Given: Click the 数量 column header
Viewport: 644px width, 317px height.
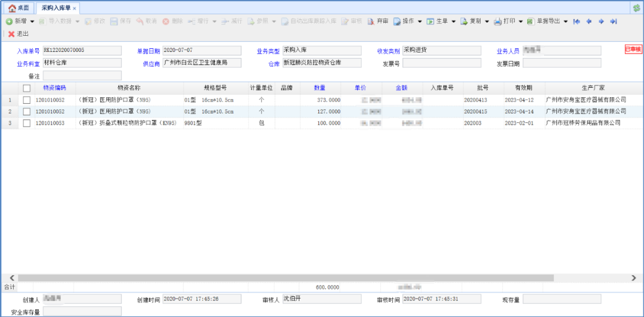Looking at the screenshot, I should click(x=320, y=88).
